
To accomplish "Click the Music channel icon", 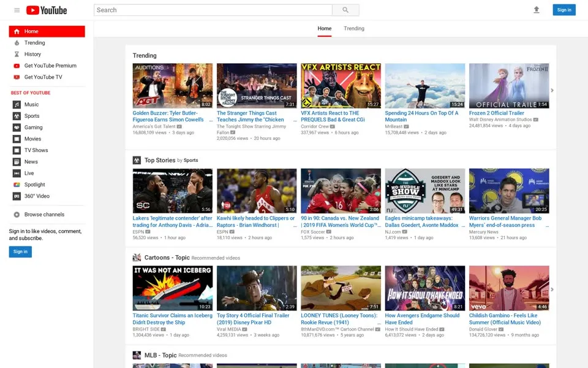I will pyautogui.click(x=17, y=104).
